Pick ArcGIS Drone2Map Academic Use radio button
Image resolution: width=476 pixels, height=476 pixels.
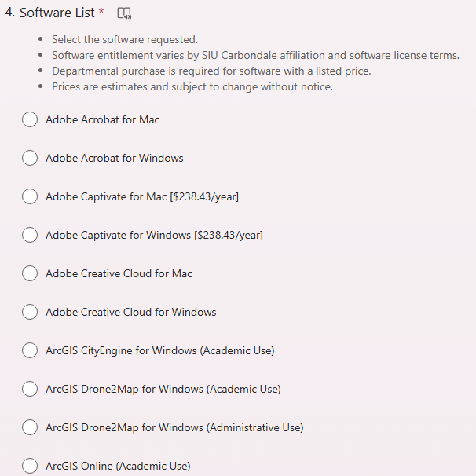pos(30,389)
